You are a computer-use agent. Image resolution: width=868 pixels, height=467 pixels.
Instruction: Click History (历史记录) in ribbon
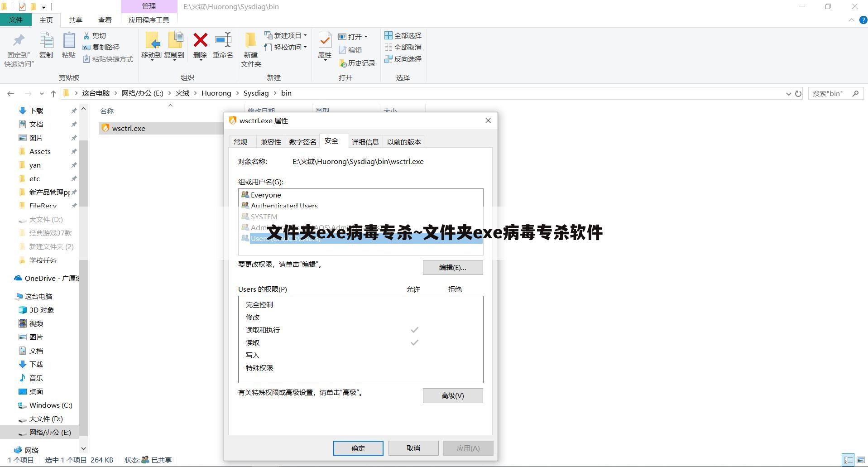point(357,63)
